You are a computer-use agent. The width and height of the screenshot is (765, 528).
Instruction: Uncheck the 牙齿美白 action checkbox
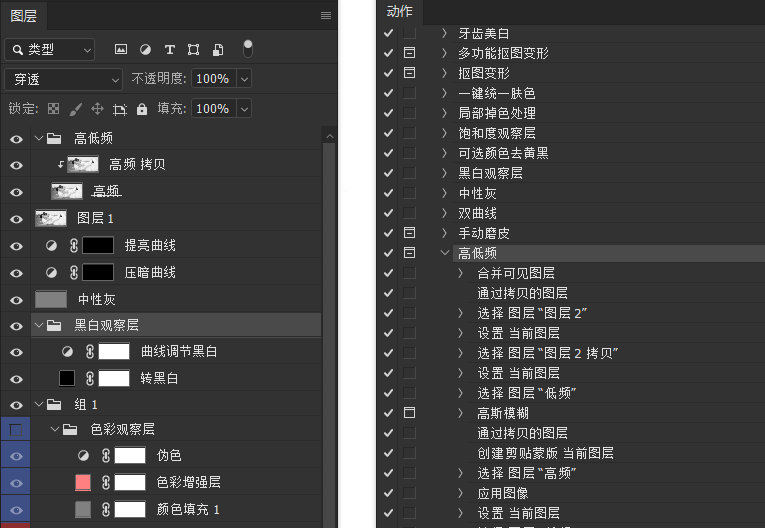[388, 33]
